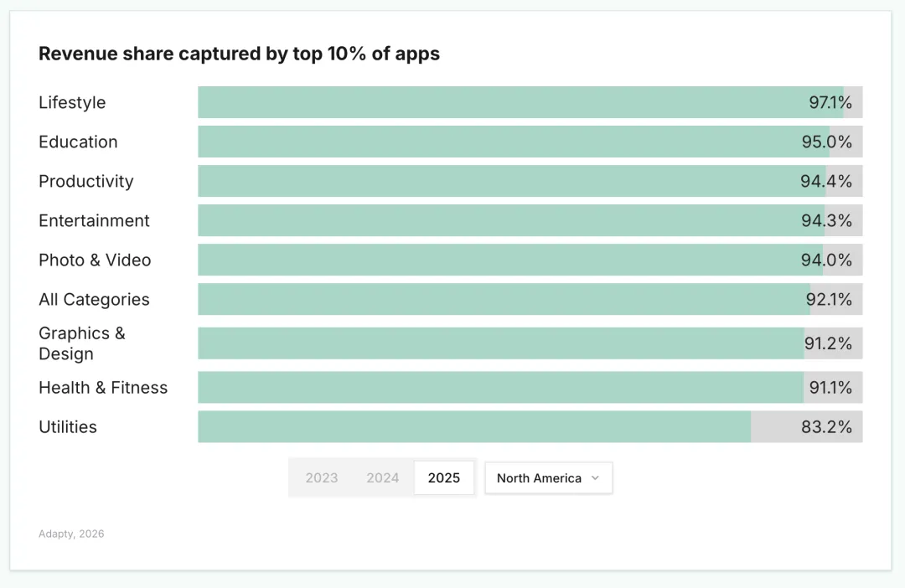Click the All Categories revenue bar
905x588 pixels.
[x=503, y=299]
